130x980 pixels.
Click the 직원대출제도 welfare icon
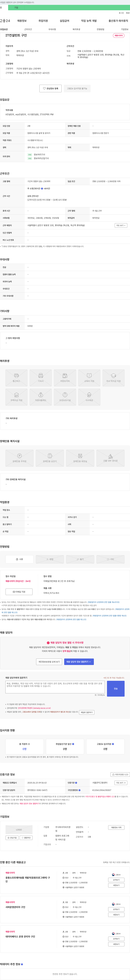pyautogui.click(x=41, y=397)
